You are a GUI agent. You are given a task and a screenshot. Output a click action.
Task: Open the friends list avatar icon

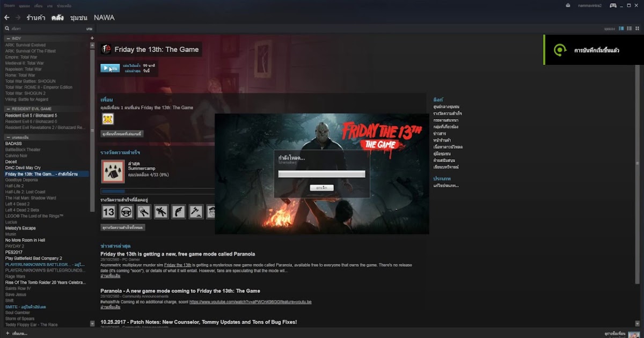(x=634, y=334)
